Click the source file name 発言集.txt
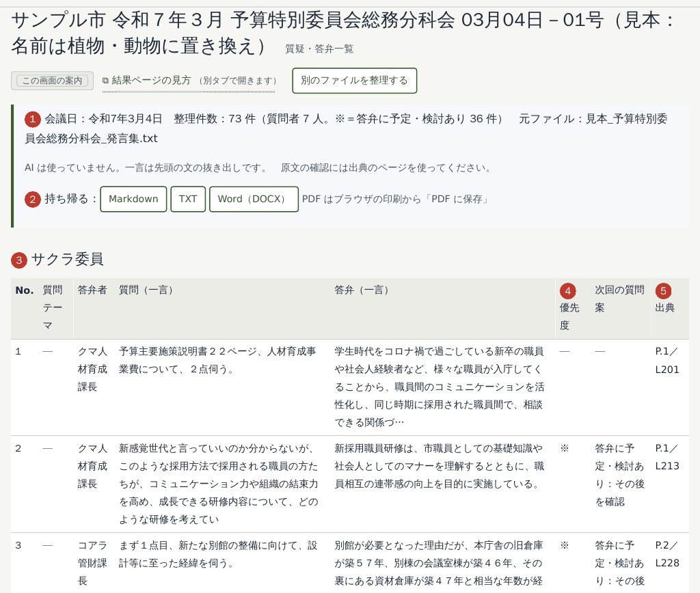 [346, 128]
